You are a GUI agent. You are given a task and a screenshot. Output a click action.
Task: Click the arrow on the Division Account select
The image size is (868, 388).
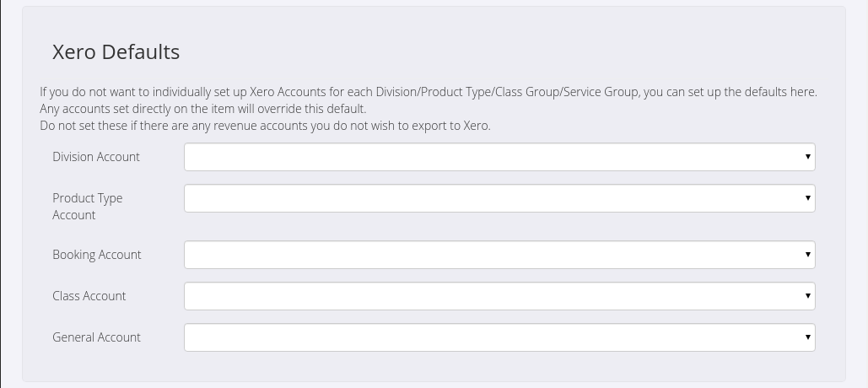[x=807, y=157]
